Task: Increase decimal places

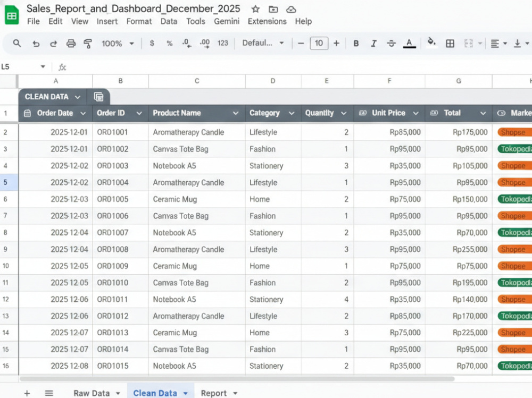Action: [205, 44]
